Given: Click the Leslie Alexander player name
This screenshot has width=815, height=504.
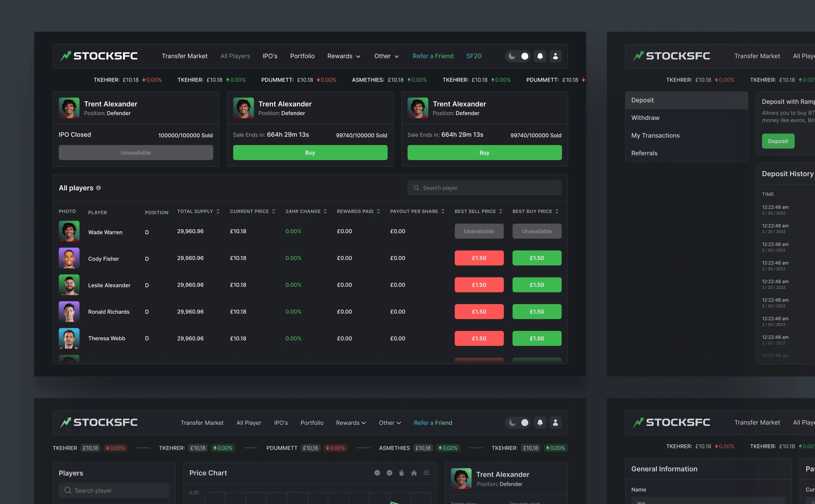Looking at the screenshot, I should (109, 285).
